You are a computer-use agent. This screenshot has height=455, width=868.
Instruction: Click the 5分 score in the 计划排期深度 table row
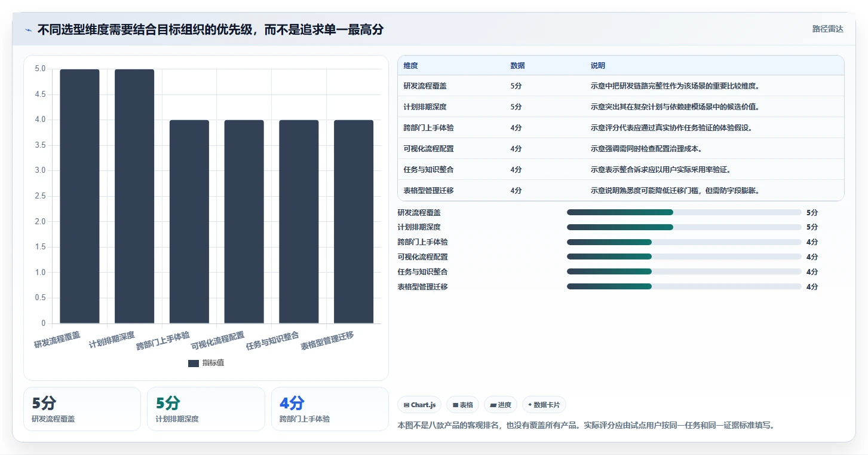coord(516,107)
